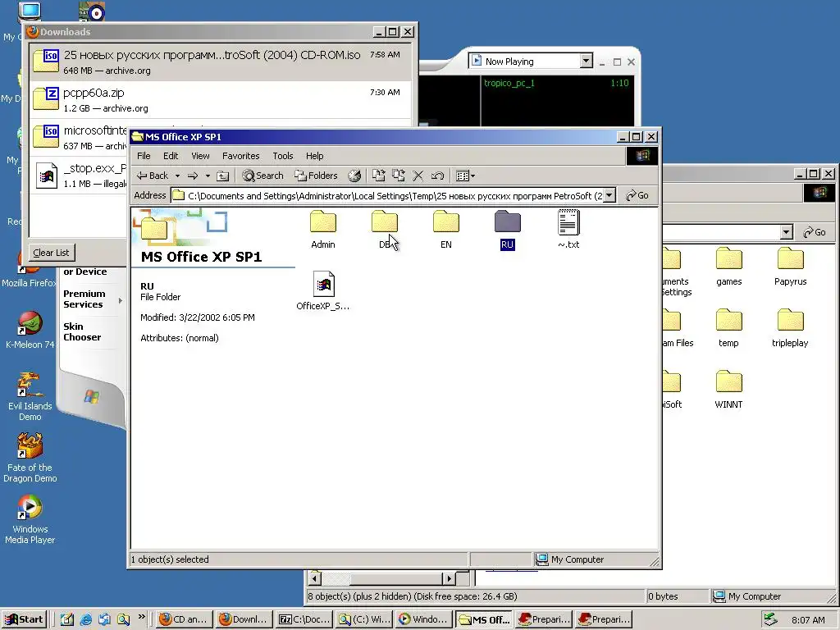Image resolution: width=840 pixels, height=630 pixels.
Task: Expand the address dropdown in the C: window
Action: [786, 232]
